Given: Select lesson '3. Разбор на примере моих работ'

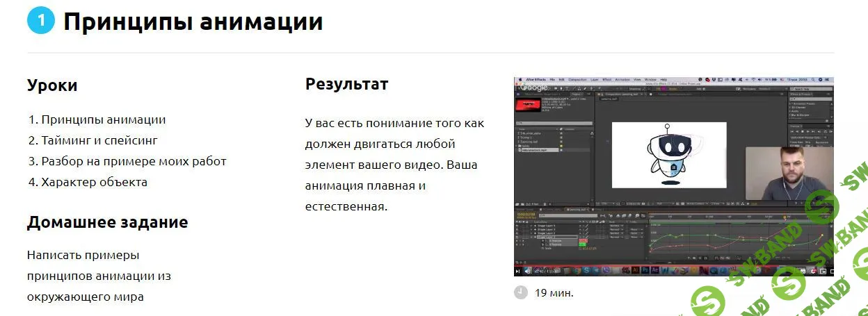Looking at the screenshot, I should (127, 161).
